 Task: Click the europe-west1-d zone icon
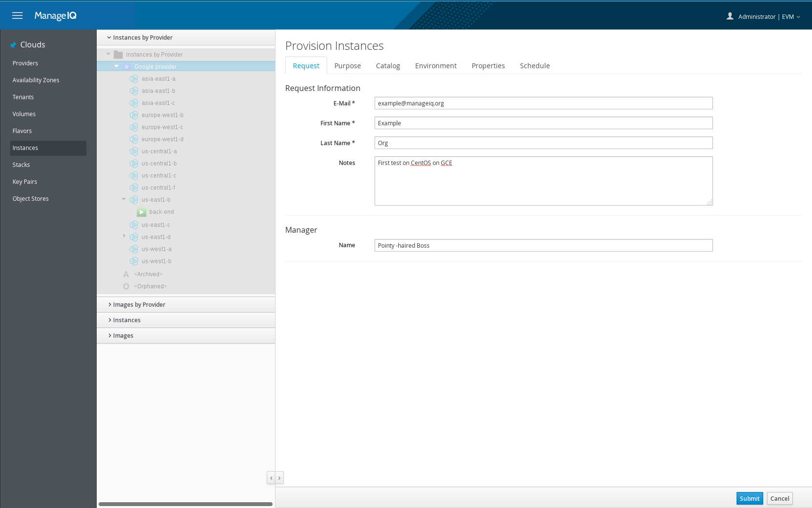pos(134,139)
